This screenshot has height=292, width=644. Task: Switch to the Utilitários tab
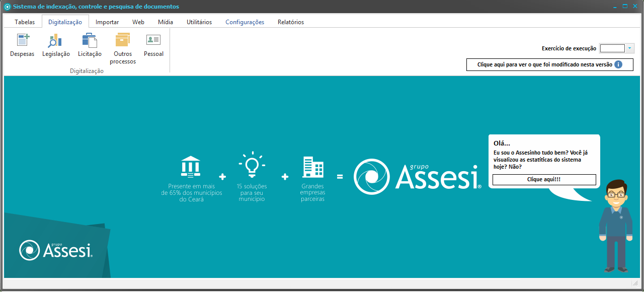tap(199, 22)
